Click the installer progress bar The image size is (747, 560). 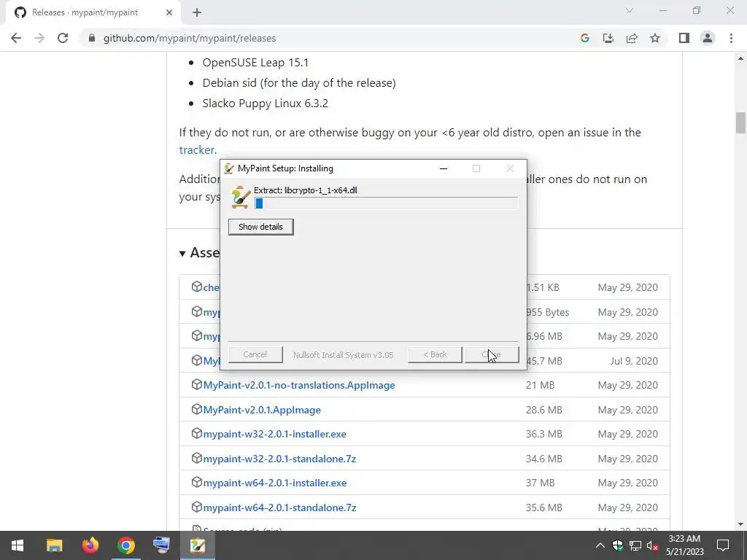[386, 203]
